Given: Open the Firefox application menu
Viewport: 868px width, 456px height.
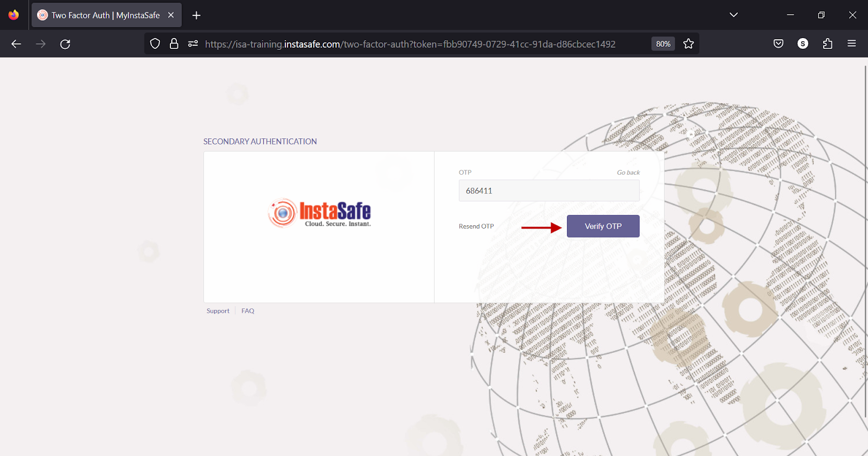Looking at the screenshot, I should click(x=852, y=44).
